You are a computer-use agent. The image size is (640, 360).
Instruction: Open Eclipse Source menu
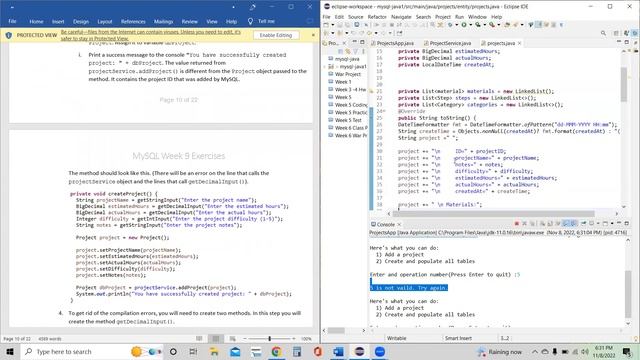click(x=355, y=17)
